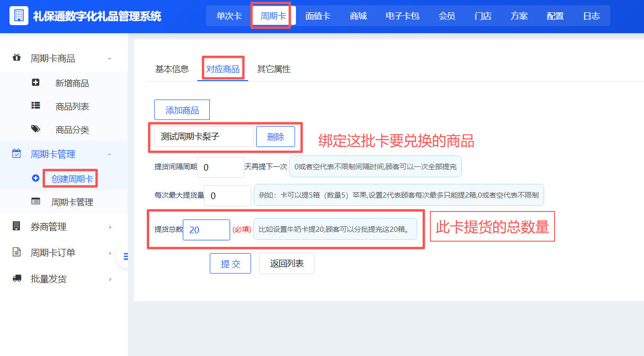This screenshot has width=644, height=356.
Task: Click the tag icon next to 商品分类
Action: click(36, 129)
